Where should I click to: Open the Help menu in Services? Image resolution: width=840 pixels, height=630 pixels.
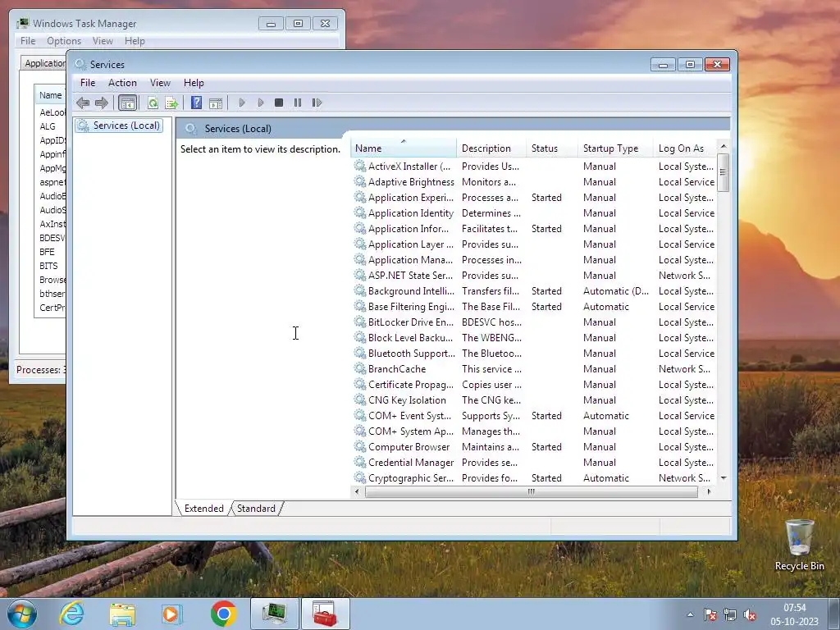click(194, 83)
